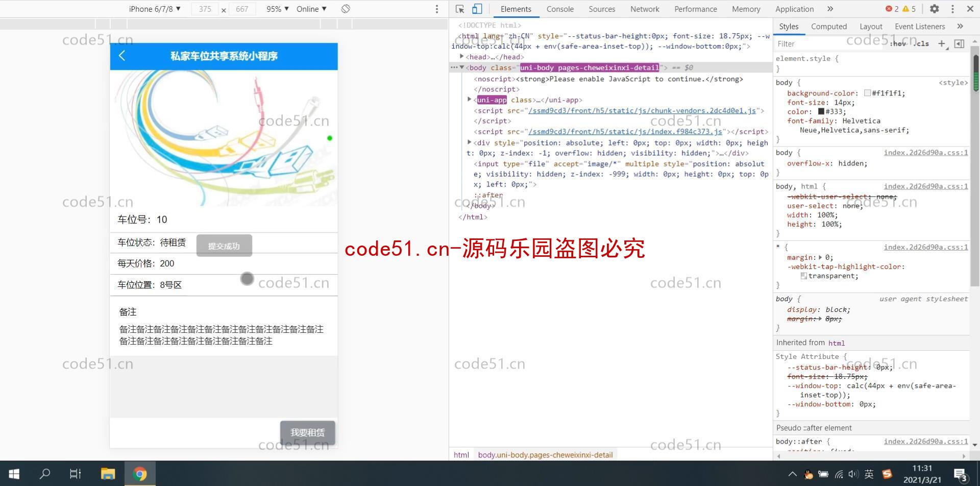The height and width of the screenshot is (486, 980).
Task: Open Task View from the taskbar
Action: tap(76, 474)
